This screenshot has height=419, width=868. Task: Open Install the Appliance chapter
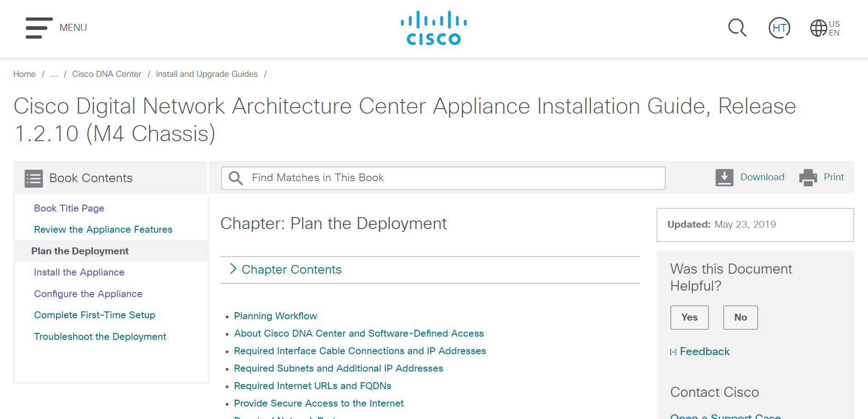[x=79, y=272]
